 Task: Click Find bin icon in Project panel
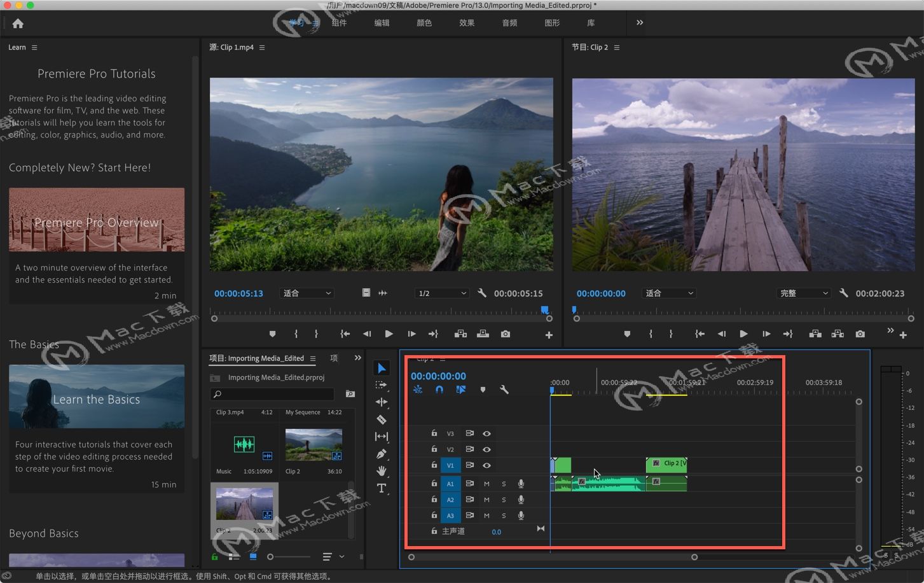[x=350, y=394]
